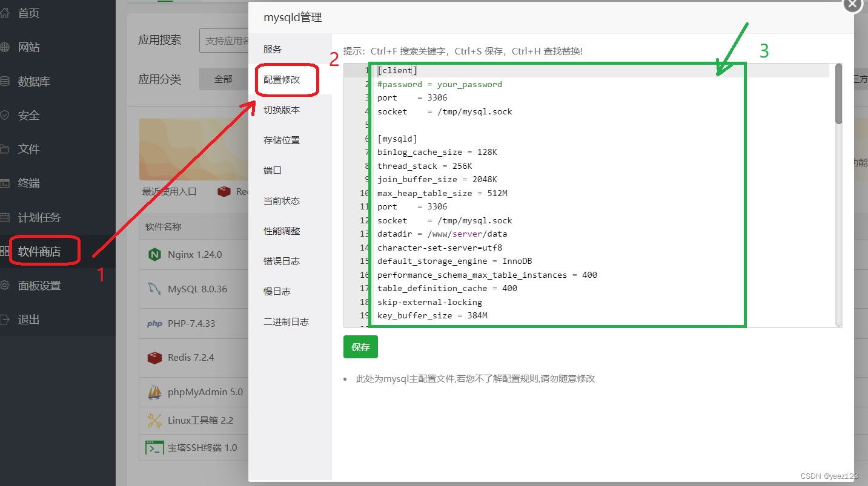The width and height of the screenshot is (868, 486).
Task: Click the MySQL 8.0.36 row name
Action: tap(197, 289)
